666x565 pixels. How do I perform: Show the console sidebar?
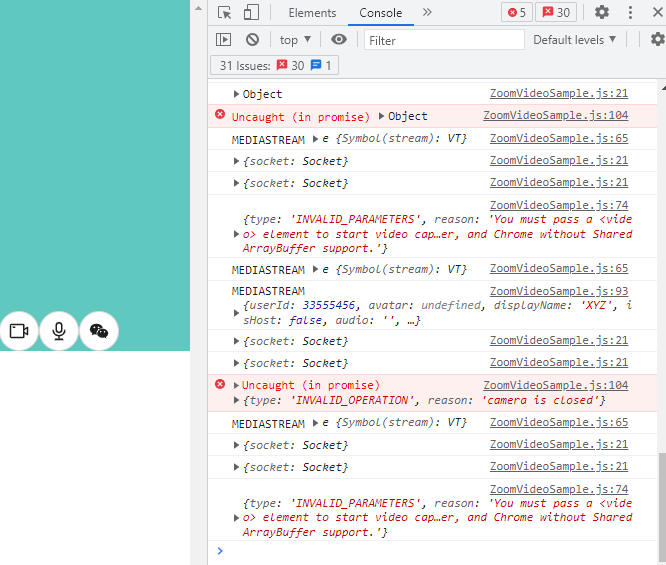(223, 40)
